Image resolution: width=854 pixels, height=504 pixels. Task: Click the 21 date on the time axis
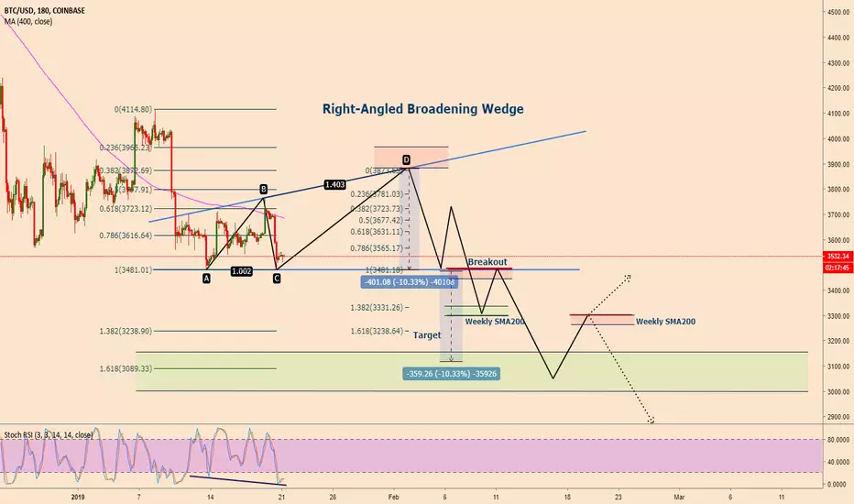pyautogui.click(x=281, y=497)
